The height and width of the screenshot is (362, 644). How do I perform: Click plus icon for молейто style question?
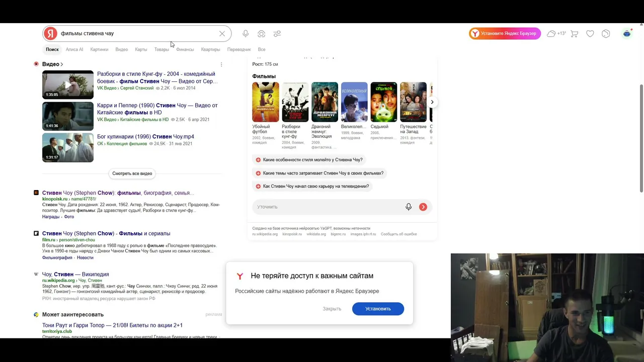(258, 160)
